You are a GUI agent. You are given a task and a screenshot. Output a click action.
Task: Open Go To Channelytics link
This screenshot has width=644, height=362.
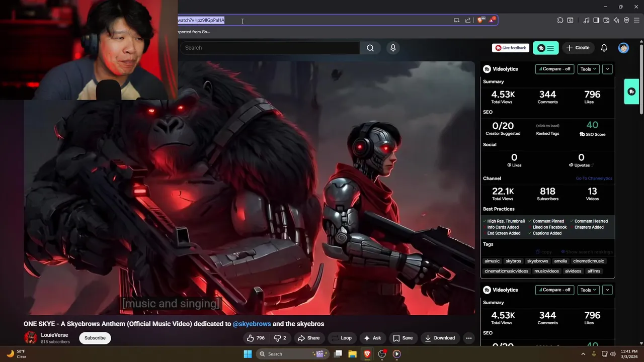point(594,178)
